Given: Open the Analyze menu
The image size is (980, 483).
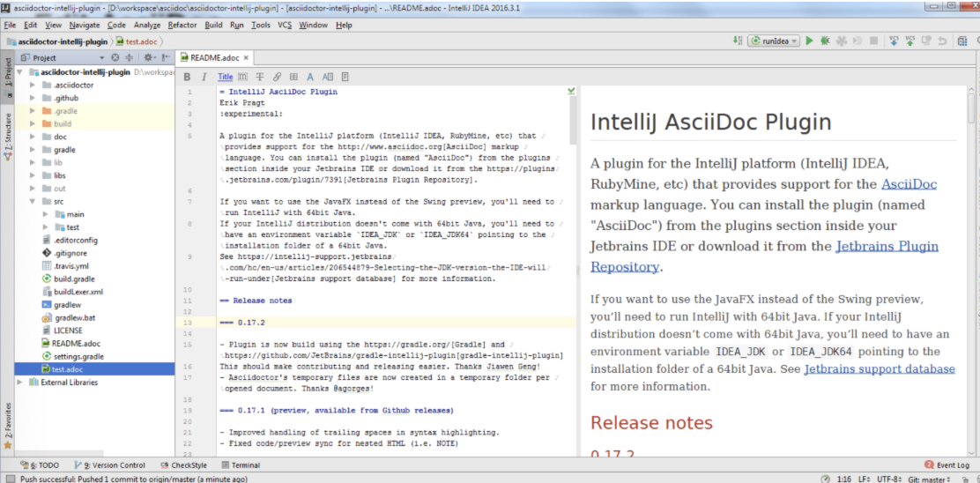Looking at the screenshot, I should 147,25.
